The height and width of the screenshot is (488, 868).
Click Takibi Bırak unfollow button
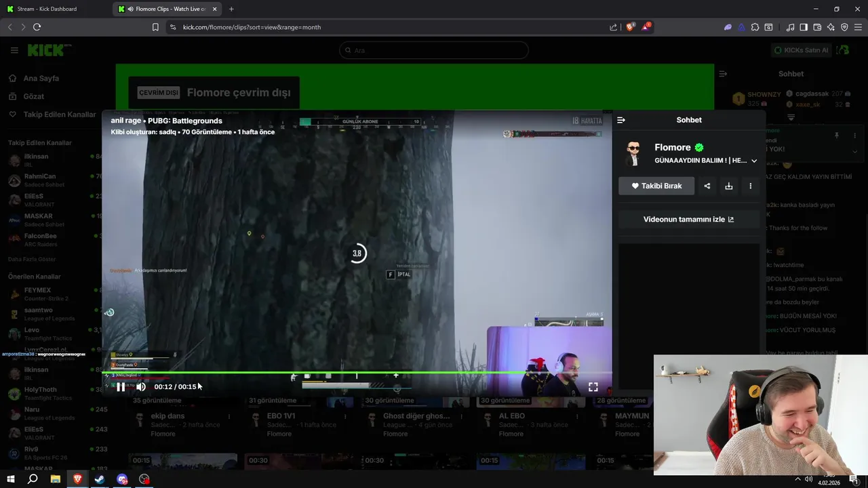656,186
